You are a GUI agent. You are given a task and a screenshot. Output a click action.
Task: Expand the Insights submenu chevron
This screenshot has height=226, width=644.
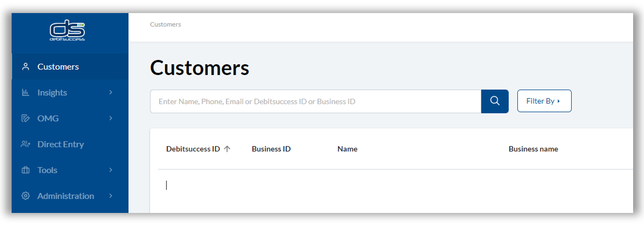[x=111, y=93]
